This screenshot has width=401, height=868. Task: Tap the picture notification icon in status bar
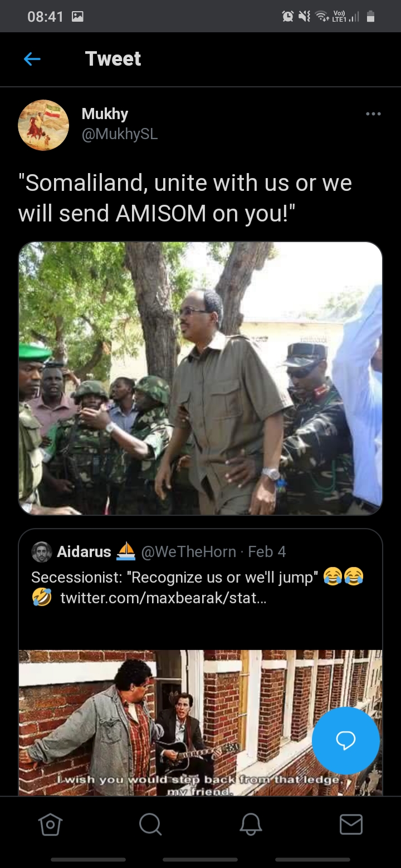click(x=78, y=17)
